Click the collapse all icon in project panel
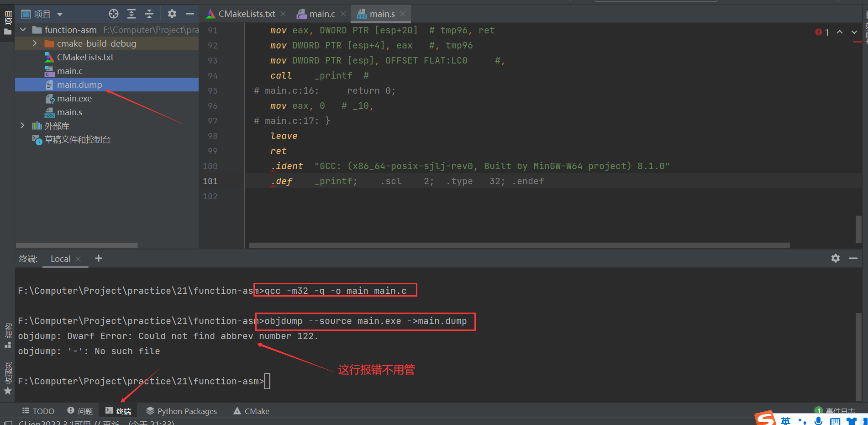Viewport: 868px width, 425px height. pos(149,14)
